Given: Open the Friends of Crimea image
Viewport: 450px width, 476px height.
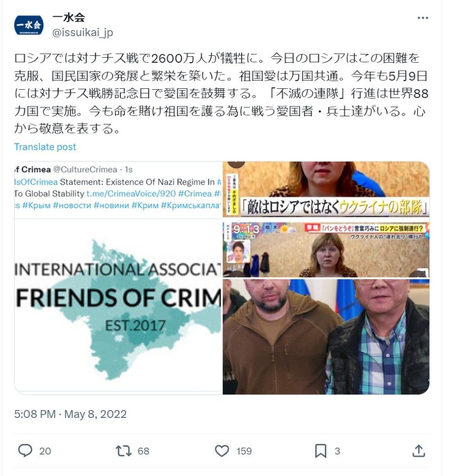Looking at the screenshot, I should point(118,278).
